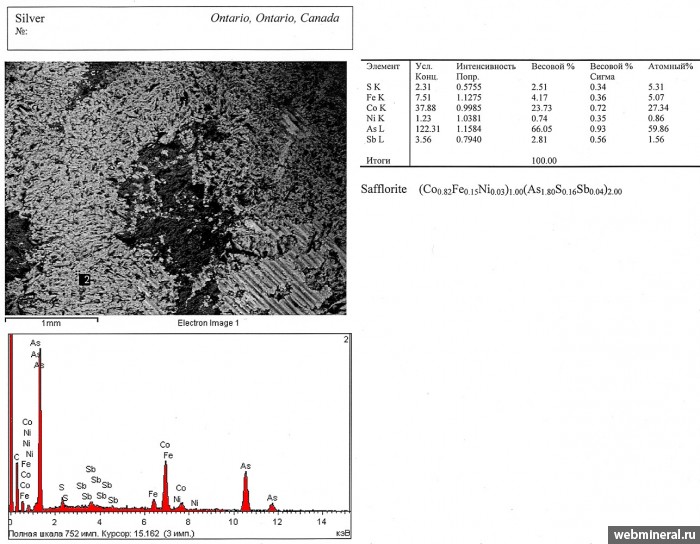This screenshot has height=544, width=700.
Task: Click the As peak label near 11.7 keV
Action: tap(272, 498)
